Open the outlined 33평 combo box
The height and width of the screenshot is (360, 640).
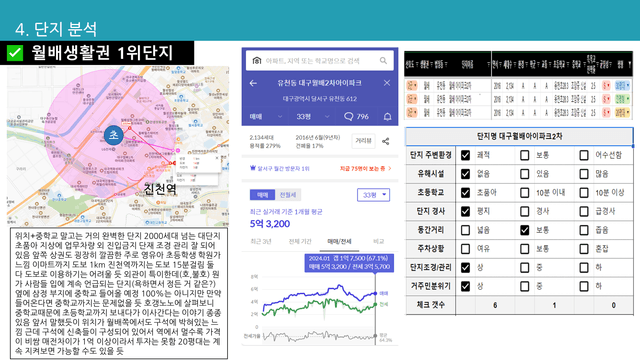pyautogui.click(x=373, y=195)
